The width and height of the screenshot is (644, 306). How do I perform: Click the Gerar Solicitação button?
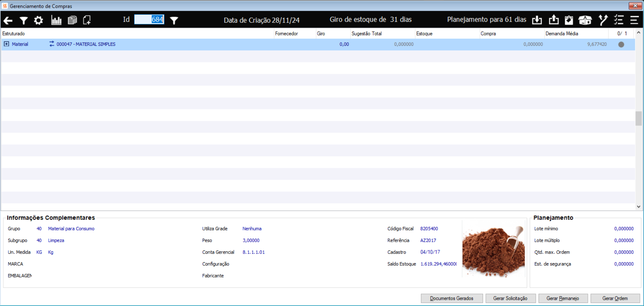click(510, 298)
